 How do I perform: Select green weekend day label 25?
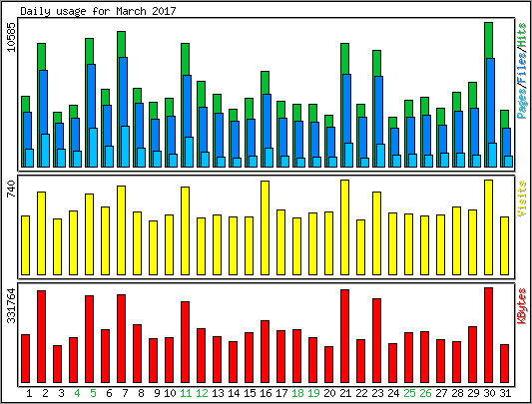pos(409,393)
